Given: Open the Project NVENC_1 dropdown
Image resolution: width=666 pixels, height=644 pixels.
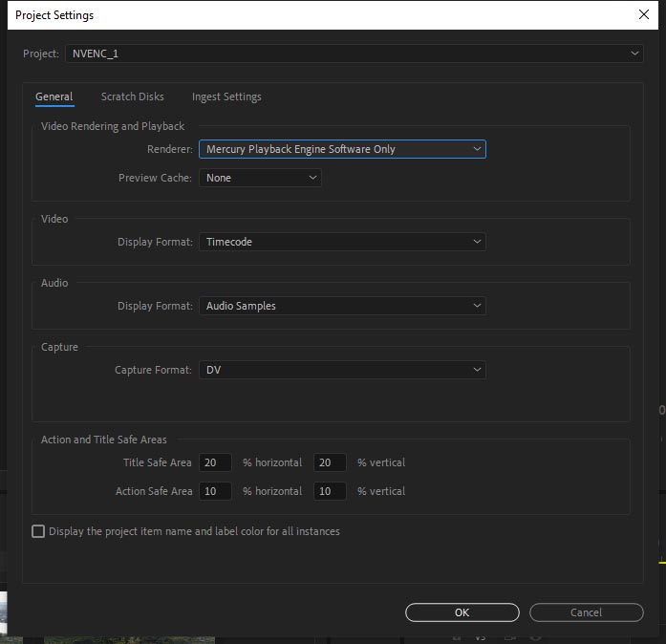Looking at the screenshot, I should tap(354, 54).
